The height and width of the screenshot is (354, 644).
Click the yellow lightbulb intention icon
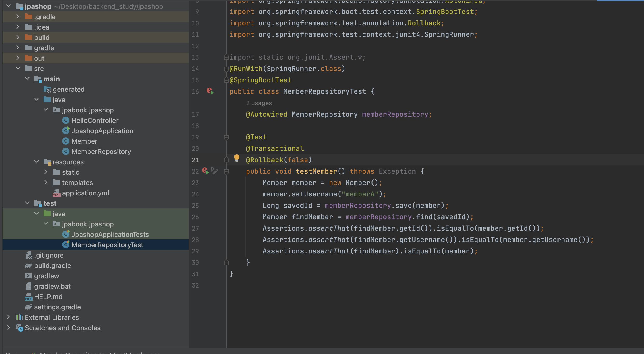(237, 158)
